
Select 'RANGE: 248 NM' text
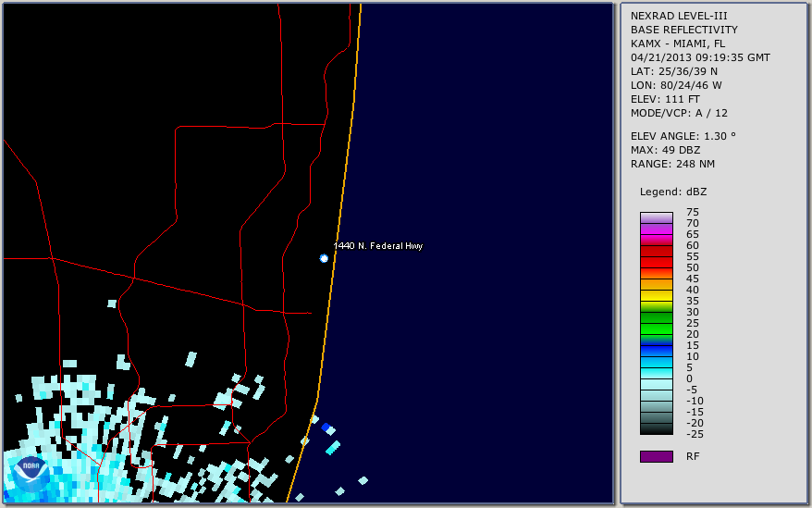(x=672, y=164)
